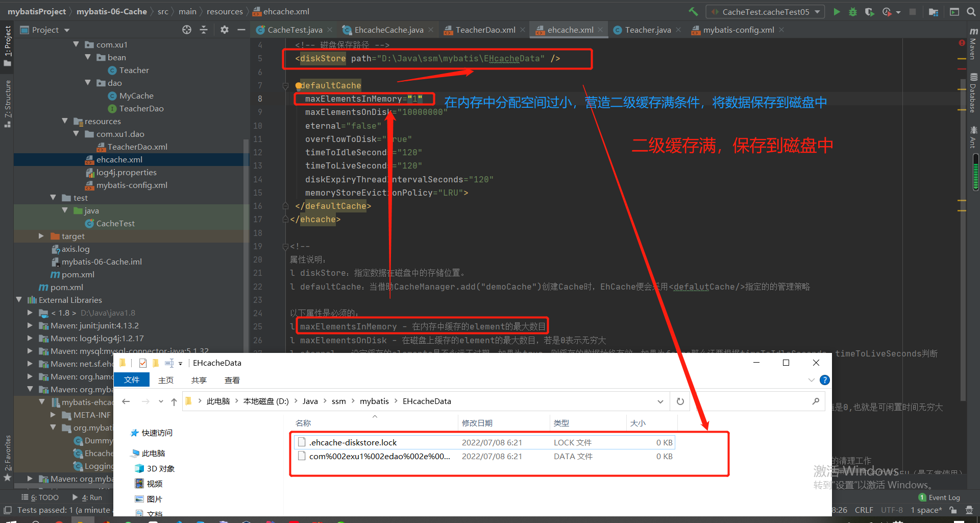Sort Explorer by 修改日期 column
Image resolution: width=980 pixels, height=523 pixels.
[477, 423]
